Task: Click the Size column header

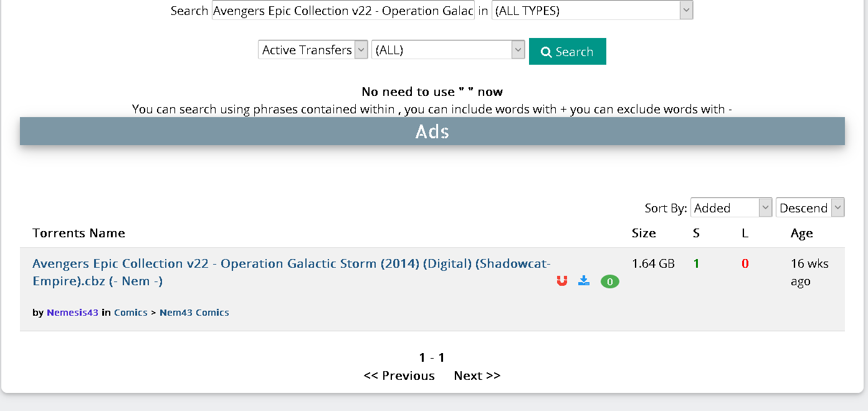Action: click(644, 233)
